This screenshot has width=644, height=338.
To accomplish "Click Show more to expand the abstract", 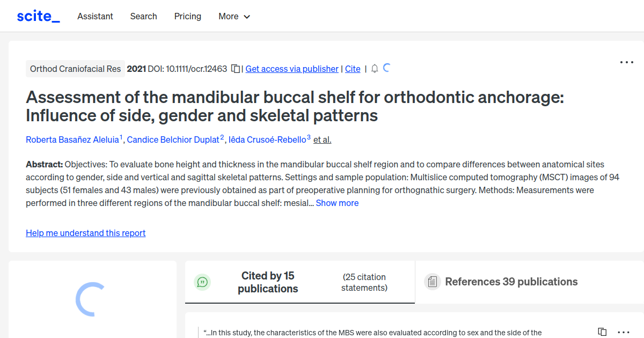I will click(x=337, y=203).
